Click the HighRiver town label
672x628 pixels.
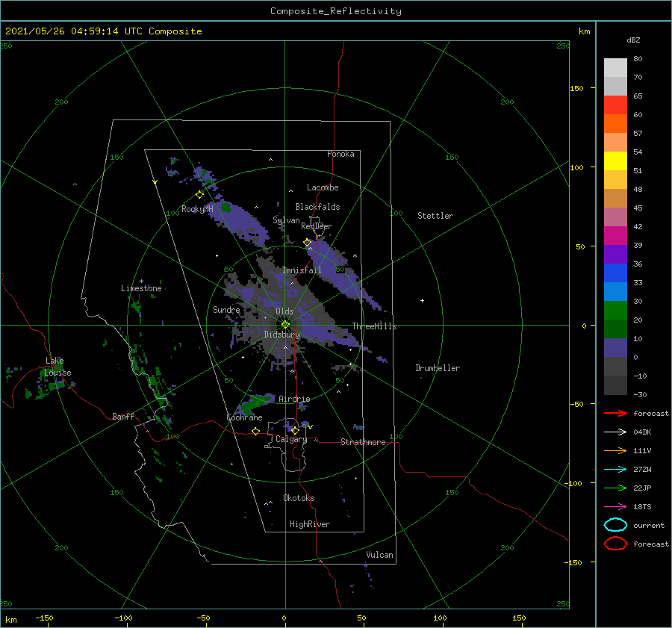pyautogui.click(x=310, y=524)
